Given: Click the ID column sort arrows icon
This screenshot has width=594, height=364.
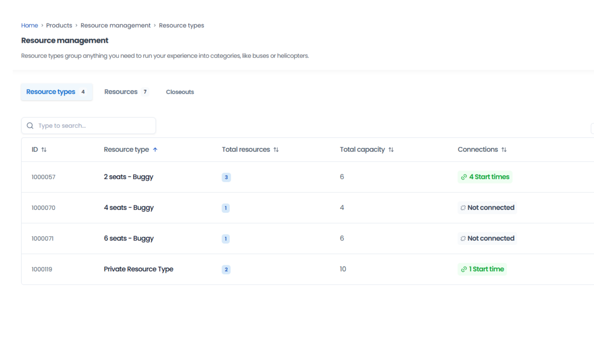Looking at the screenshot, I should coord(44,150).
